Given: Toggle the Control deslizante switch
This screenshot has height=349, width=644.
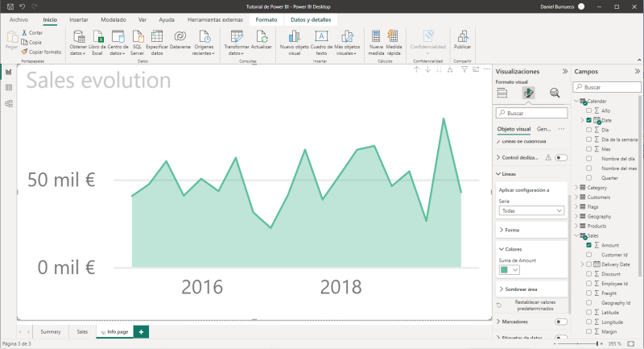Looking at the screenshot, I should click(x=561, y=157).
